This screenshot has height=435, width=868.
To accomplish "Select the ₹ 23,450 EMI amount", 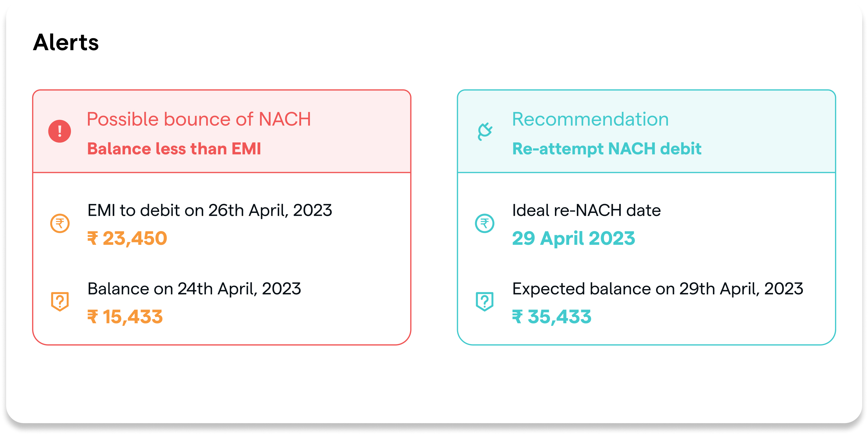I will point(127,238).
